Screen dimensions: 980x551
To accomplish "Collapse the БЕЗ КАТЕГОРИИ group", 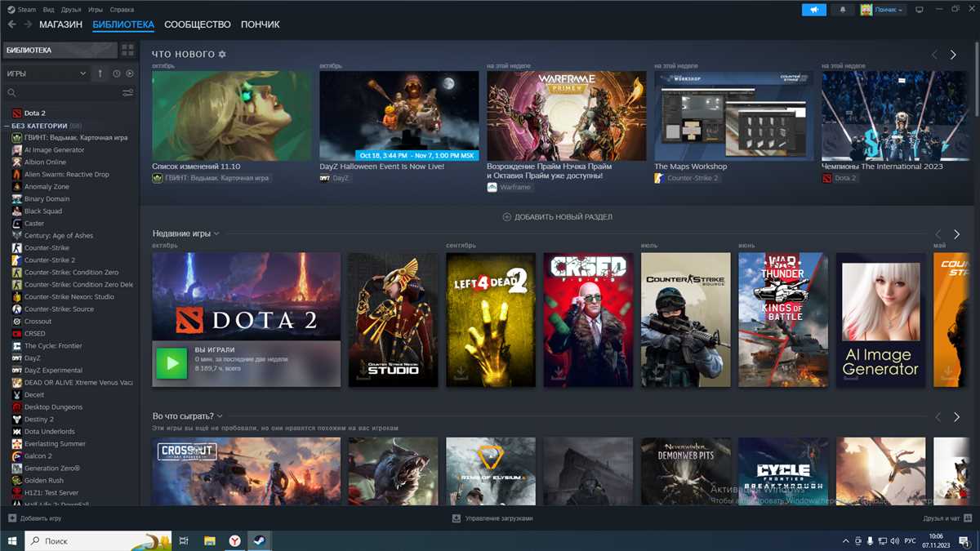I will [7, 126].
